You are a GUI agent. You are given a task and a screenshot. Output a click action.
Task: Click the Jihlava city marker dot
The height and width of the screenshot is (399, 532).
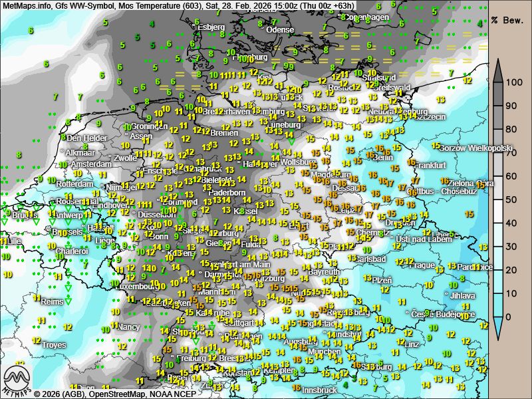pyautogui.click(x=446, y=295)
